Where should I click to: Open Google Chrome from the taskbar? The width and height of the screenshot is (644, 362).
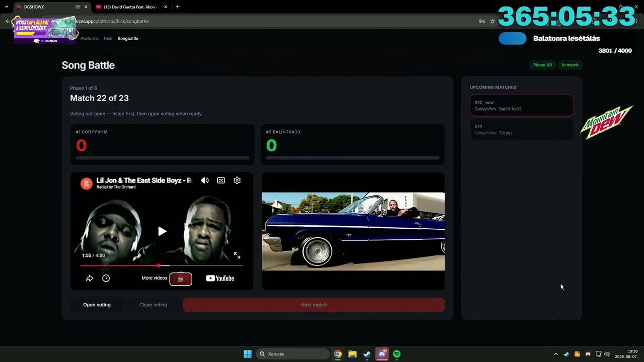338,354
